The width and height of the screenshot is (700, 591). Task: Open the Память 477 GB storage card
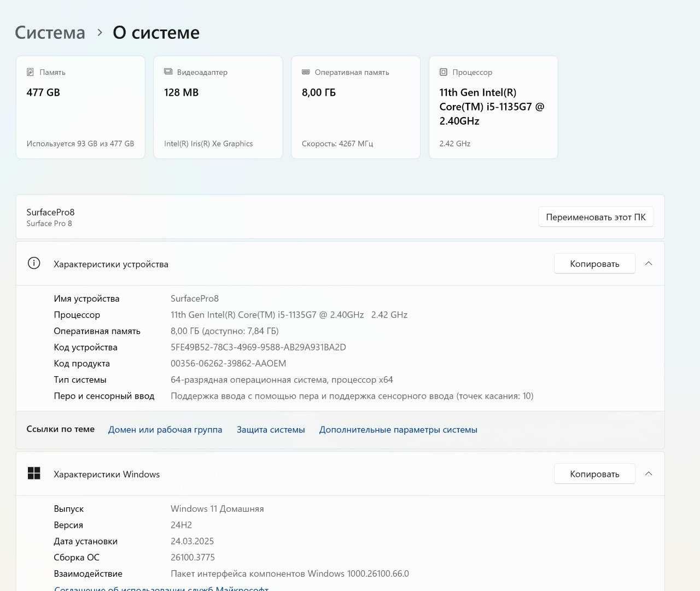click(80, 107)
